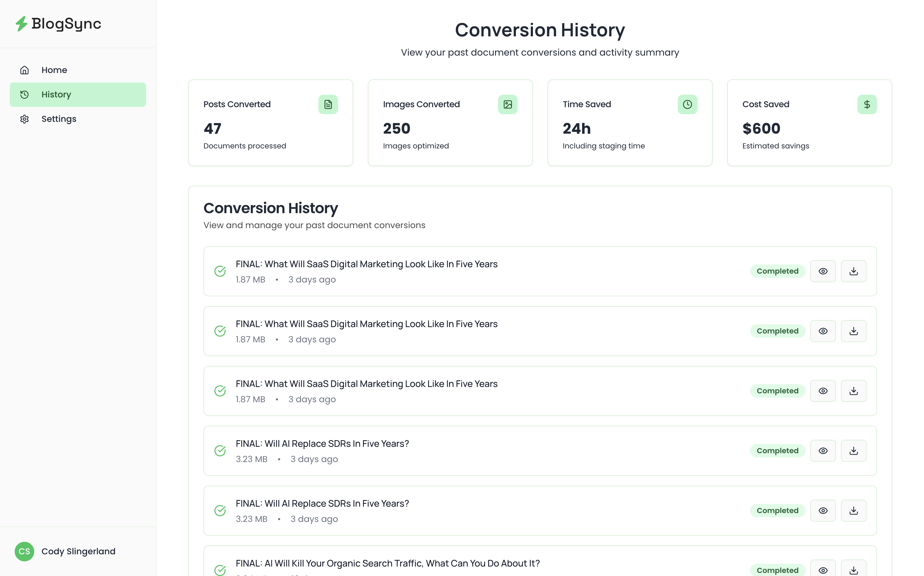View the first Will AI Replace SDRs conversion
This screenshot has width=924, height=576.
coord(823,451)
